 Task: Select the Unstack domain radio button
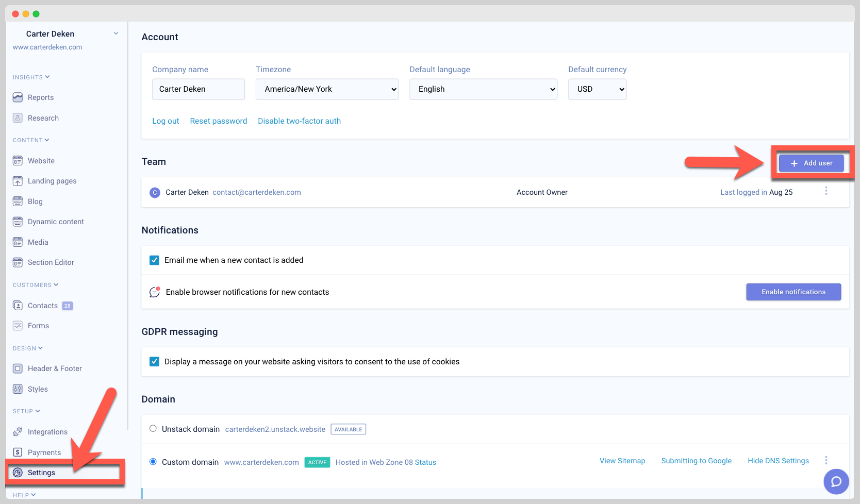point(153,429)
